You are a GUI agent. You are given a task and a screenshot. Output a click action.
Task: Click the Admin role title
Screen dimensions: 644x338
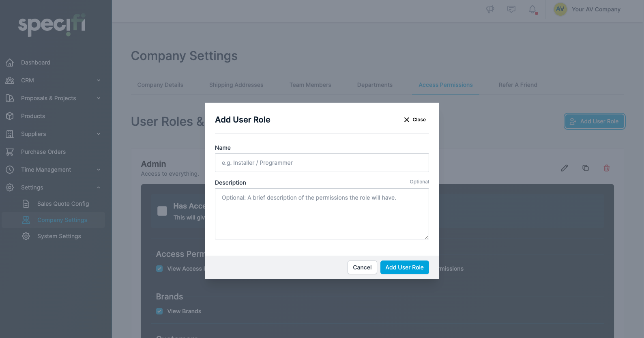[153, 164]
